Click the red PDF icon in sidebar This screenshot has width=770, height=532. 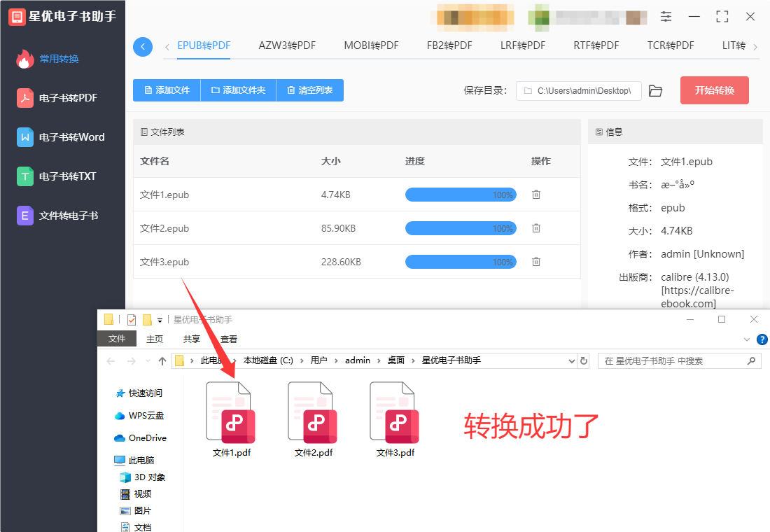click(25, 98)
